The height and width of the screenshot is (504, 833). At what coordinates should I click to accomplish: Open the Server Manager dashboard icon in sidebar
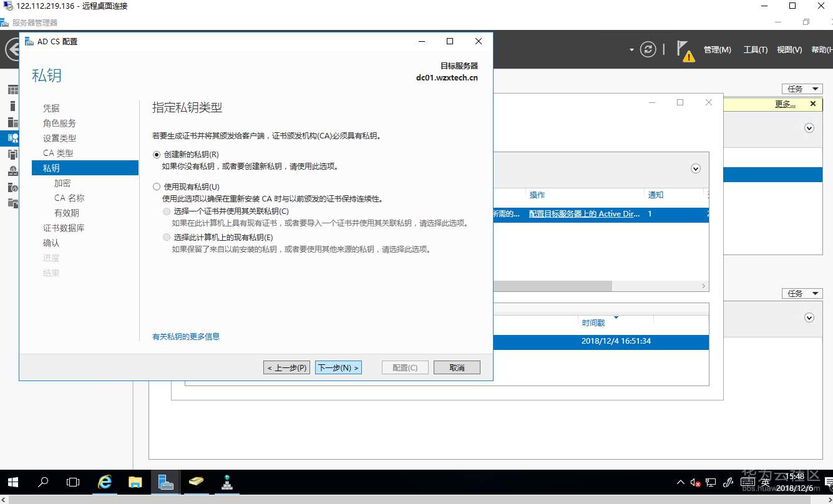coord(12,89)
